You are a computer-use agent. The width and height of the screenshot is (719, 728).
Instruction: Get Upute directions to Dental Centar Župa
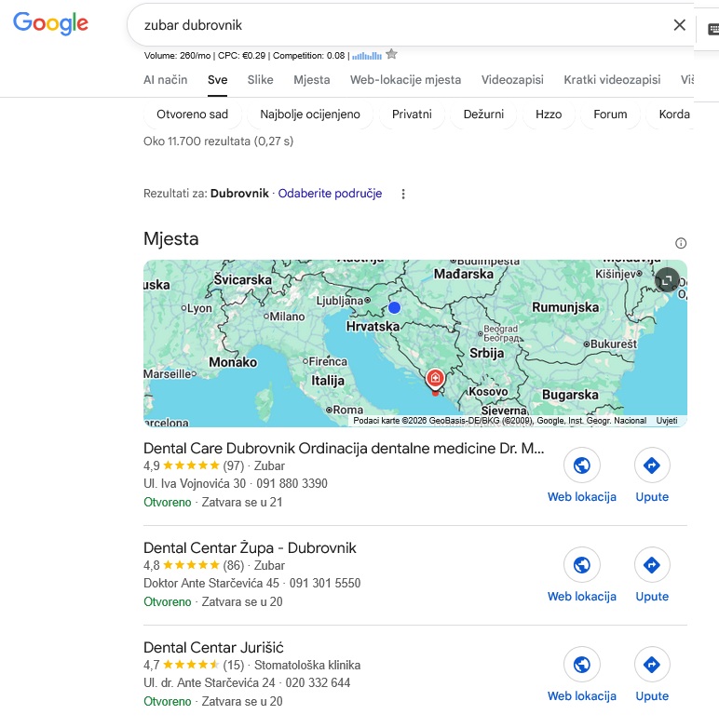652,565
